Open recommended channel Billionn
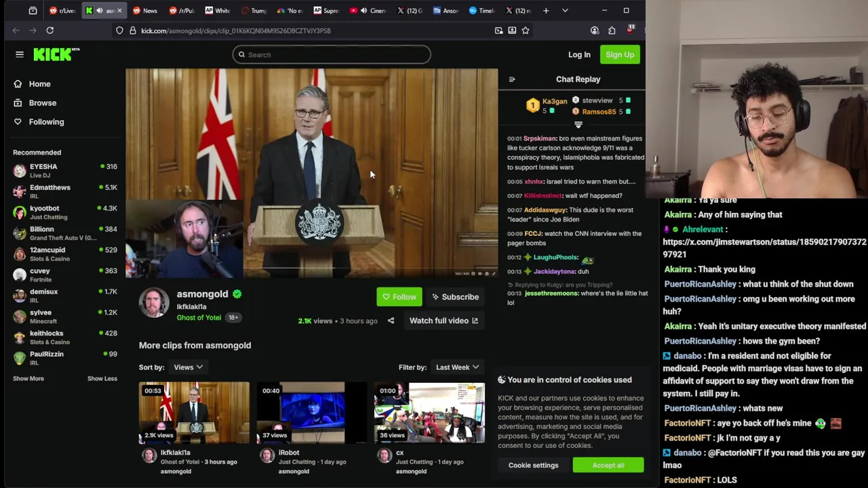868x488 pixels. (64, 234)
